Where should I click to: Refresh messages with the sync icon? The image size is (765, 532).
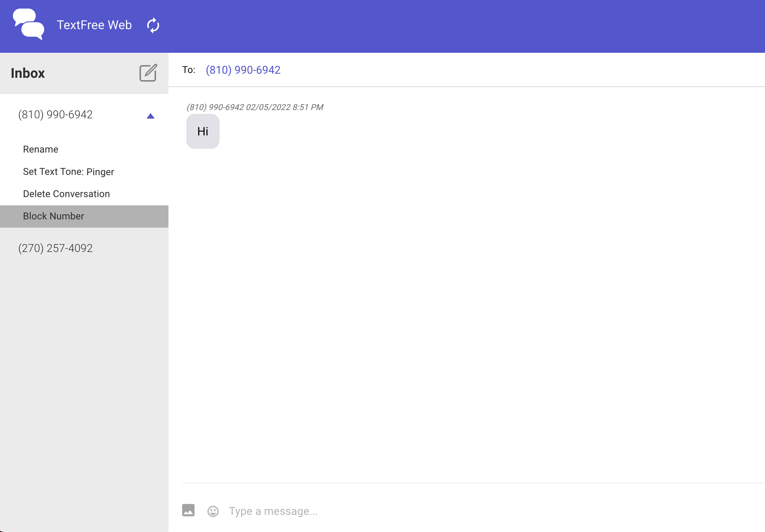[153, 25]
